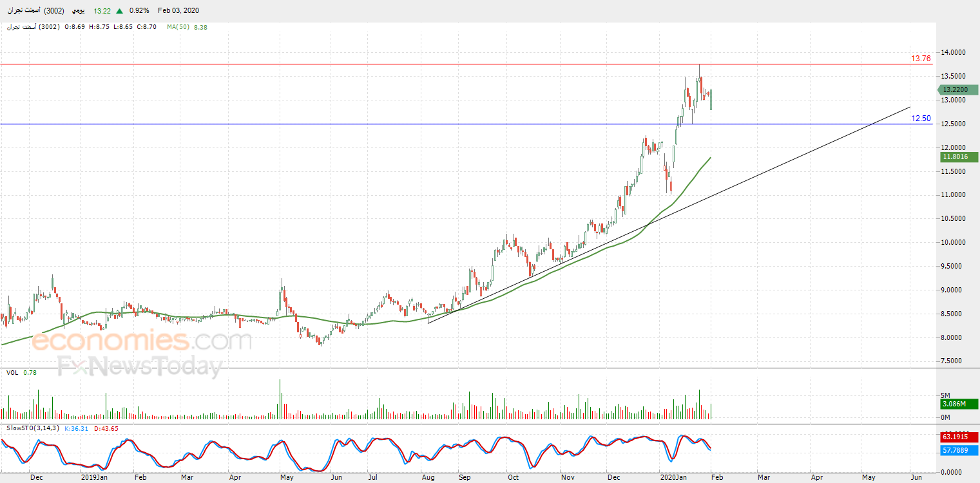The height and width of the screenshot is (483, 980).
Task: Click the red 63.1915 stochastic tag
Action: coord(958,437)
